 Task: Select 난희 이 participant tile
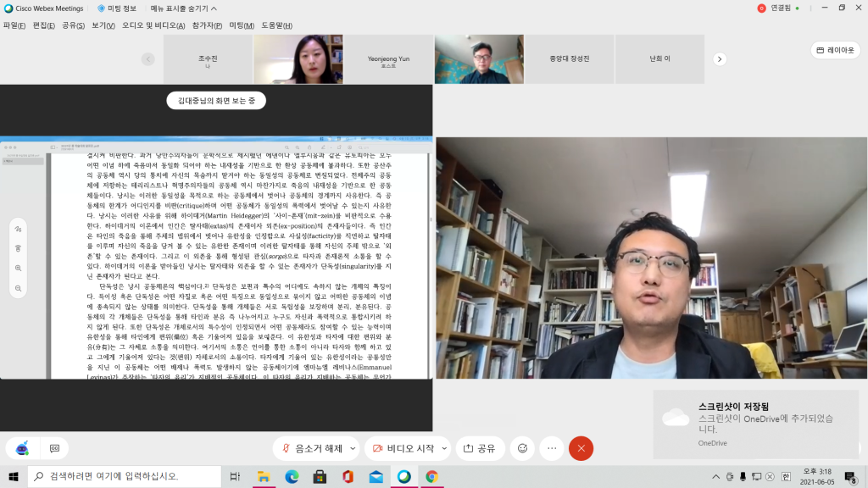pyautogui.click(x=659, y=59)
